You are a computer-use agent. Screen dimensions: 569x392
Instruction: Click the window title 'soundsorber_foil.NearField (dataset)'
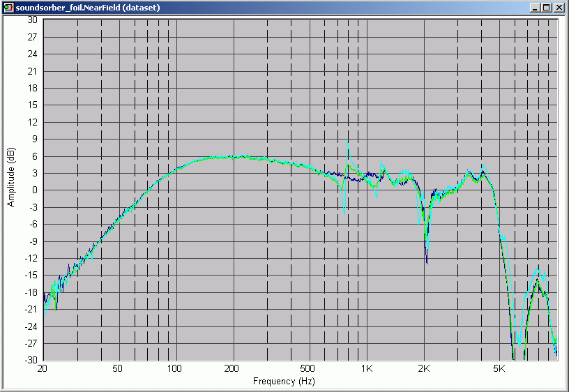point(88,8)
